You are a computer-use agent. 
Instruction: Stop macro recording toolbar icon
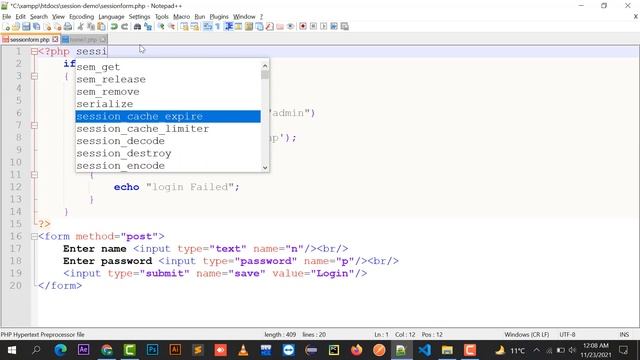[x=313, y=27]
